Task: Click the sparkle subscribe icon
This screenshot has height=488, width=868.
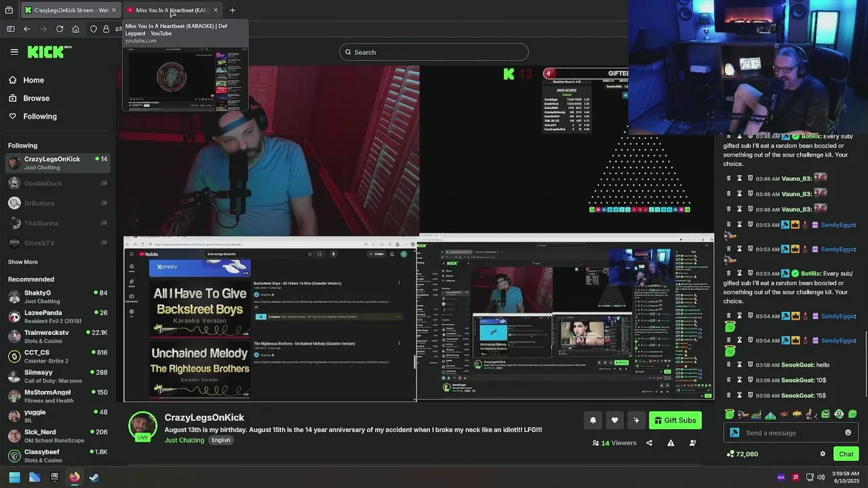Action: pos(636,420)
